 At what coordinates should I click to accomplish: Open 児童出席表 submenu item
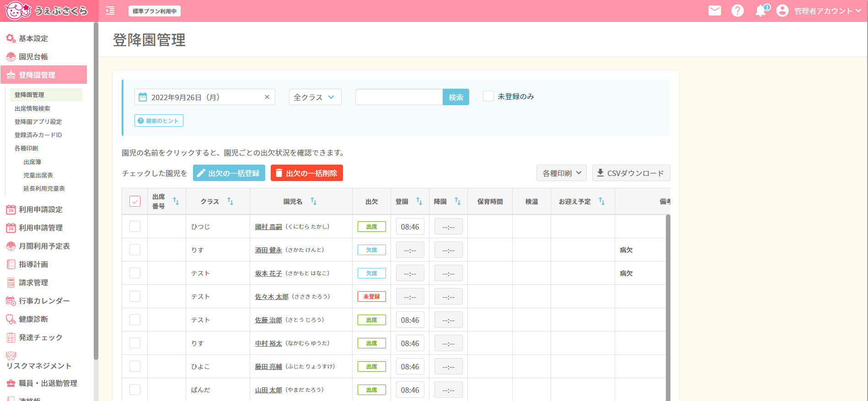coord(38,175)
